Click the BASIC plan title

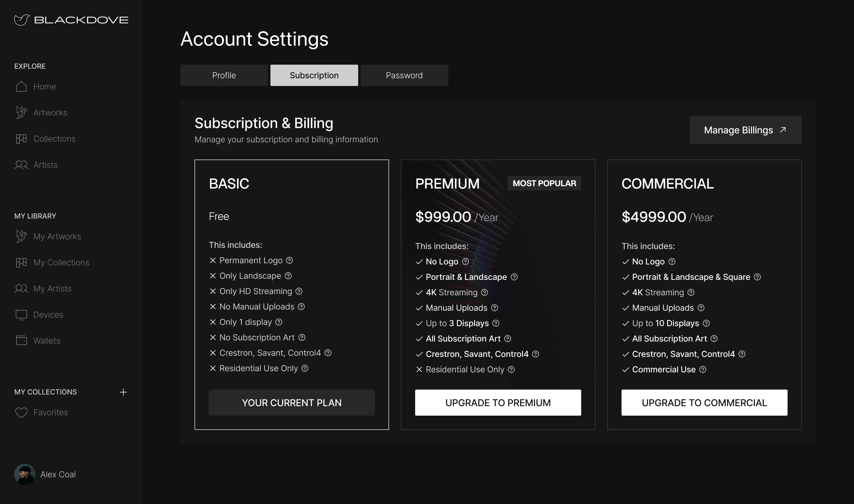pyautogui.click(x=229, y=184)
